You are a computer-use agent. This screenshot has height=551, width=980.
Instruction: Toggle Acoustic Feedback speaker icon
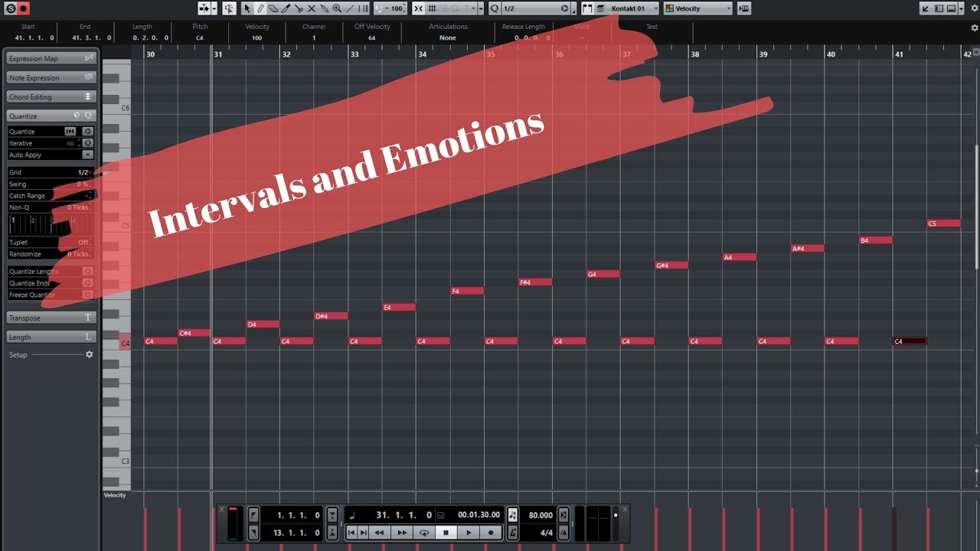click(x=230, y=8)
